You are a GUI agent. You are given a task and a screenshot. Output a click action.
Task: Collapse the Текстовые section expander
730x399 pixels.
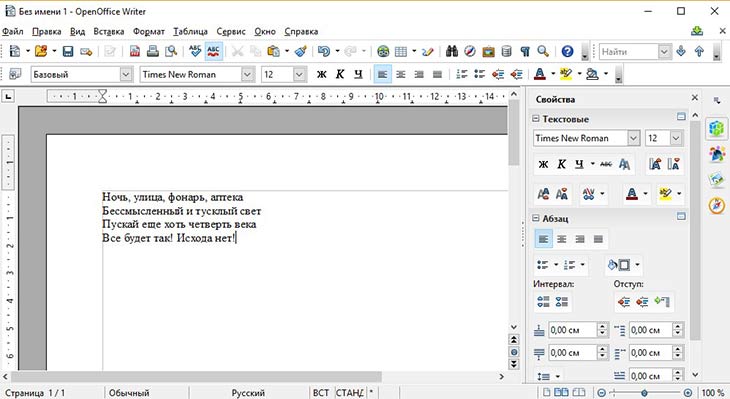tap(535, 119)
